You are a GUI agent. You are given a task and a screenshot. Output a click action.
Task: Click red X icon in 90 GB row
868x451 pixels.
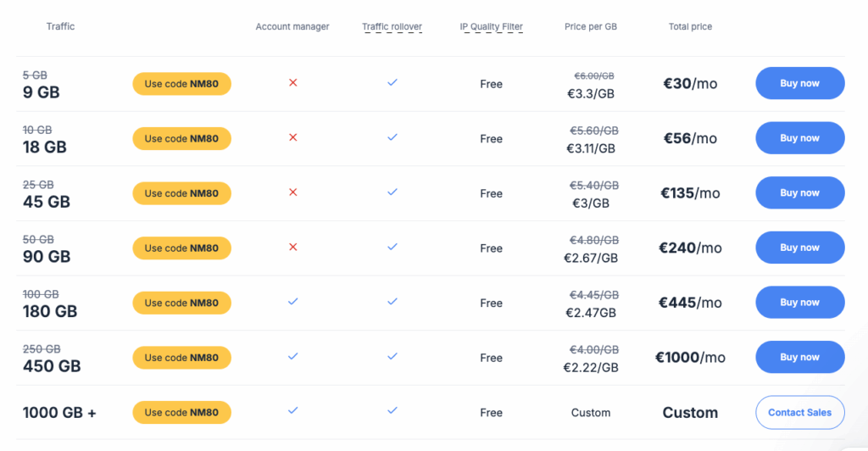pyautogui.click(x=292, y=248)
